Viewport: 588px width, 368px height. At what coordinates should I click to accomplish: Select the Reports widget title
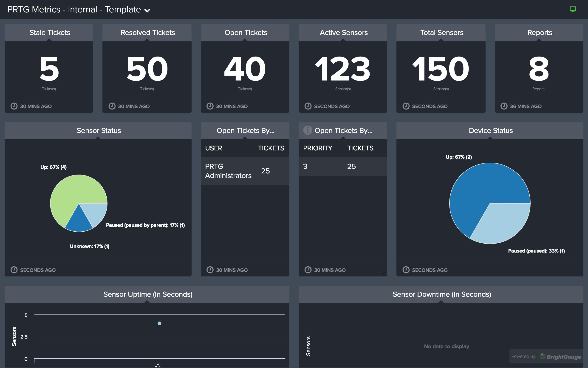(540, 33)
